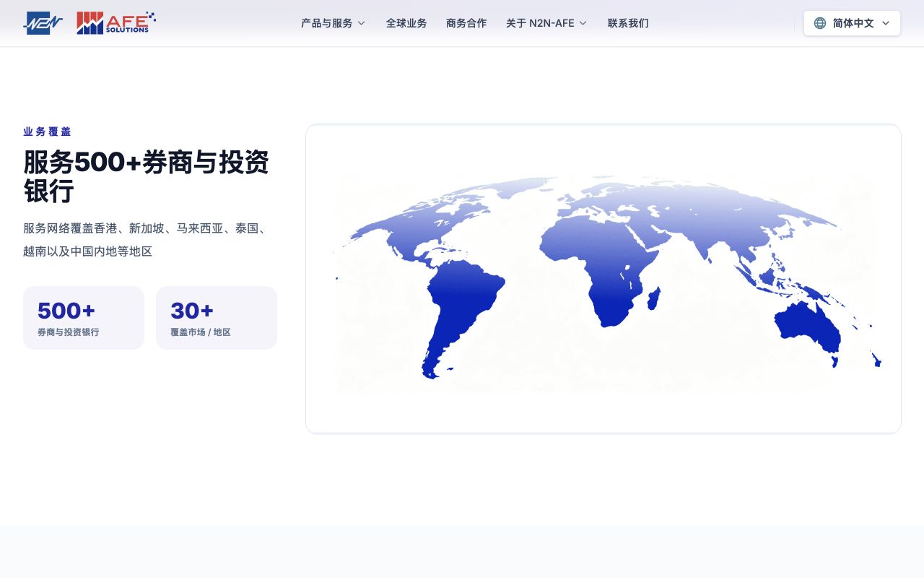The width and height of the screenshot is (924, 578).
Task: Open the 全球业务 nav item
Action: pyautogui.click(x=406, y=23)
